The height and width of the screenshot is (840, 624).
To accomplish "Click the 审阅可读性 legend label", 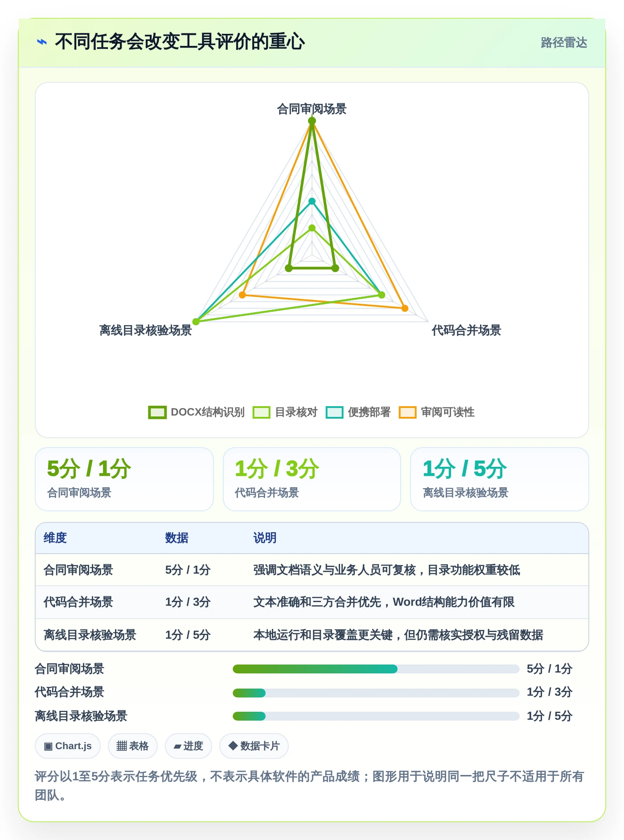I will tap(448, 412).
